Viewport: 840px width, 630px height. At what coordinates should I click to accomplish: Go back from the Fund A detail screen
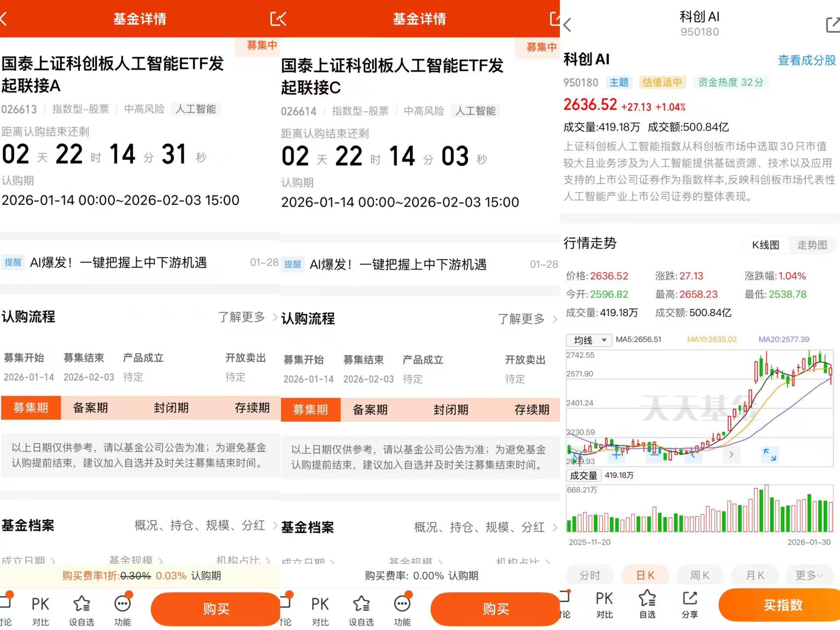click(x=4, y=19)
